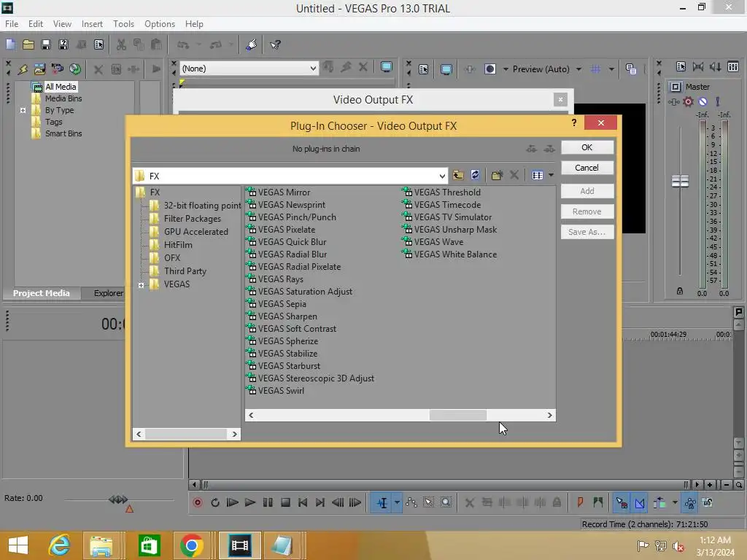
Task: Open the File menu
Action: pos(12,24)
